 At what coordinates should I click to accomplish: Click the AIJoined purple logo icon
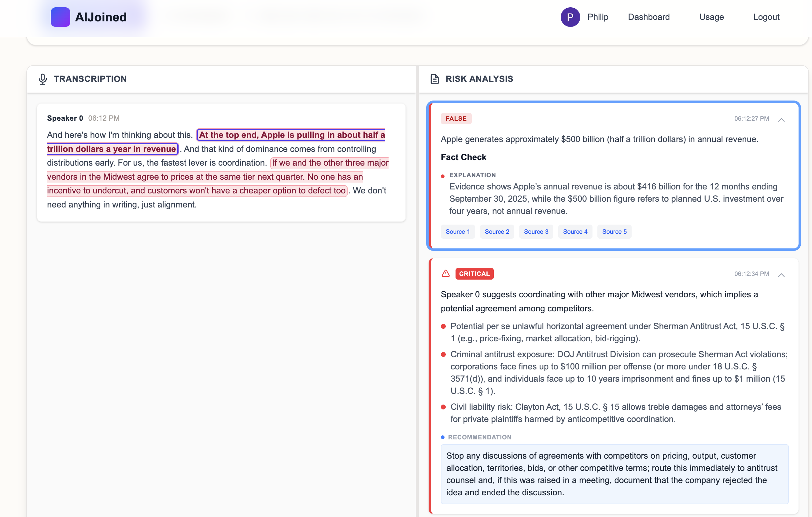tap(60, 17)
